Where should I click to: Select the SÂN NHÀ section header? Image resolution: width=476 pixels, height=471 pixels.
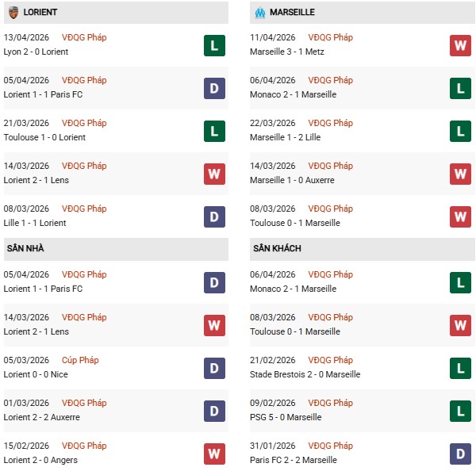(x=25, y=249)
